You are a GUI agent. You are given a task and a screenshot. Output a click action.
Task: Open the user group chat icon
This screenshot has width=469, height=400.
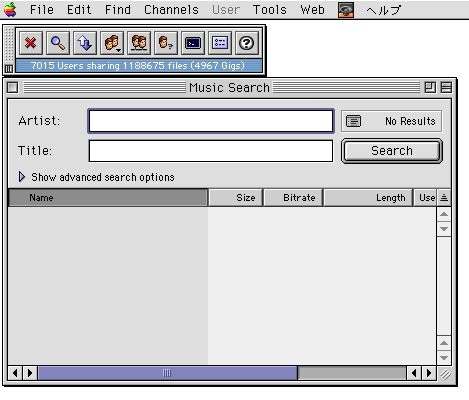click(139, 43)
